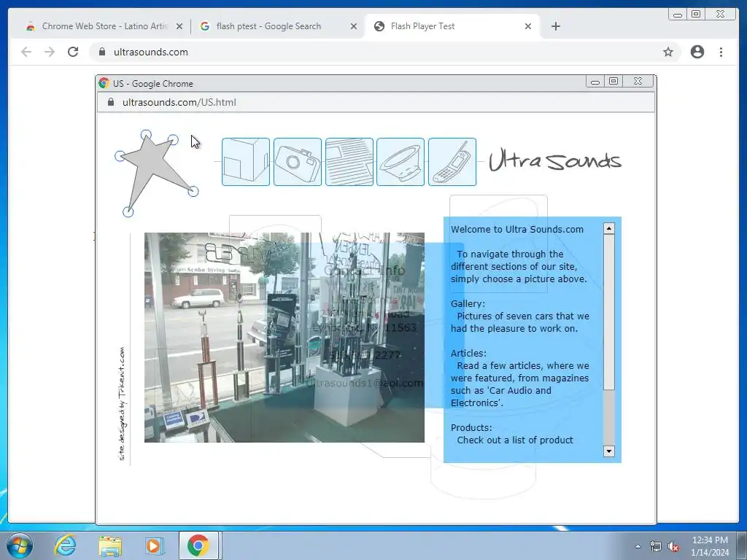Open the Chrome profile avatar menu
This screenshot has width=747, height=560.
697,52
